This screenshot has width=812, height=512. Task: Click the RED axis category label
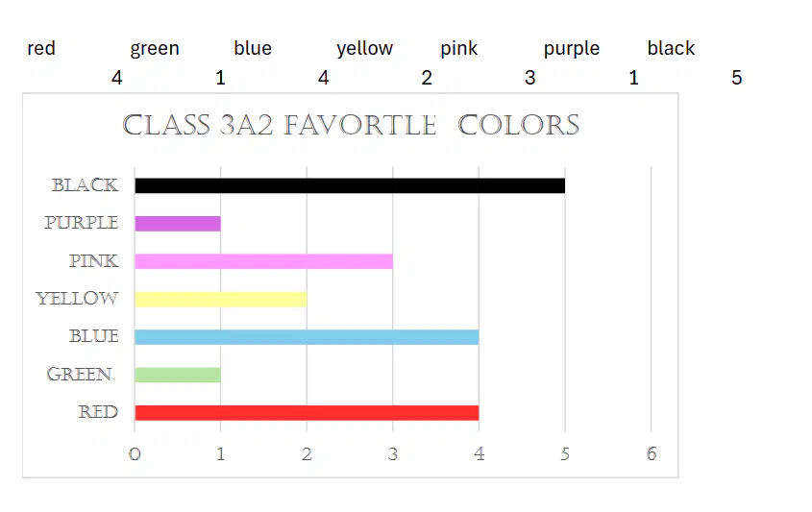click(98, 411)
